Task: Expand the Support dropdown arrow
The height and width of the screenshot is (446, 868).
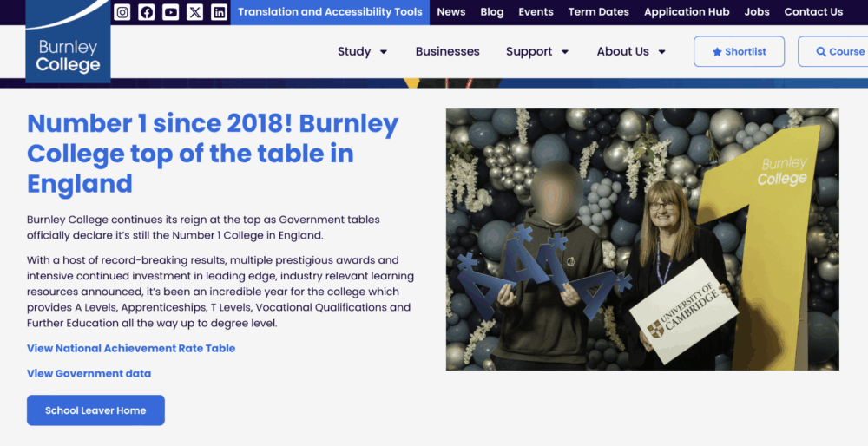Action: (565, 51)
